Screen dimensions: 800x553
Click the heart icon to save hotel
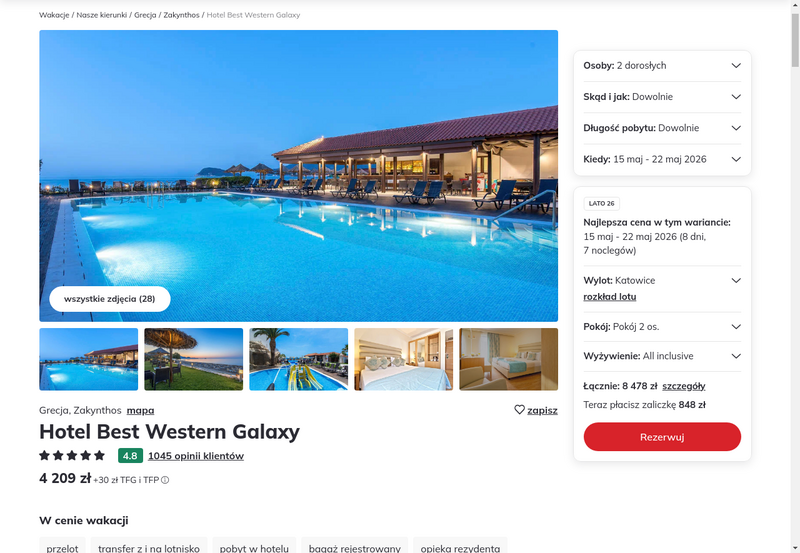pos(519,410)
